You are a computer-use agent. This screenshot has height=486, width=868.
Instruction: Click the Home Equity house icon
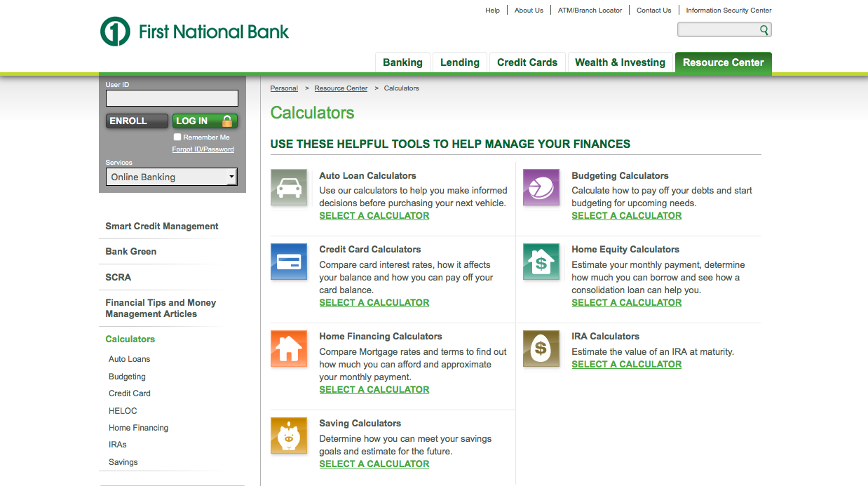pyautogui.click(x=541, y=262)
